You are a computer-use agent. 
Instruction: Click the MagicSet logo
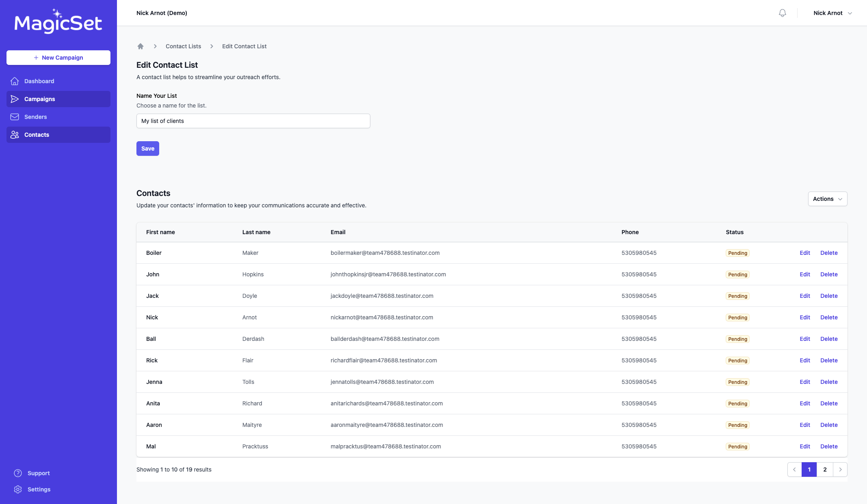pyautogui.click(x=58, y=22)
